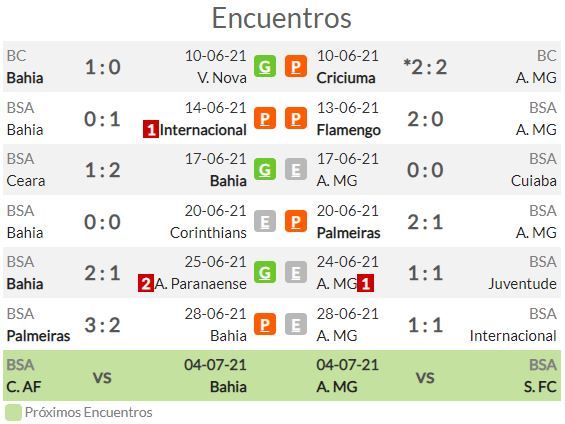
Task: Open the Flamengo team link
Action: point(348,130)
